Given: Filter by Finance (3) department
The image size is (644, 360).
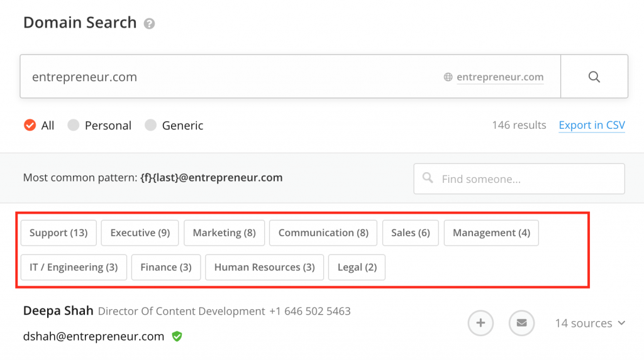Looking at the screenshot, I should tap(166, 267).
